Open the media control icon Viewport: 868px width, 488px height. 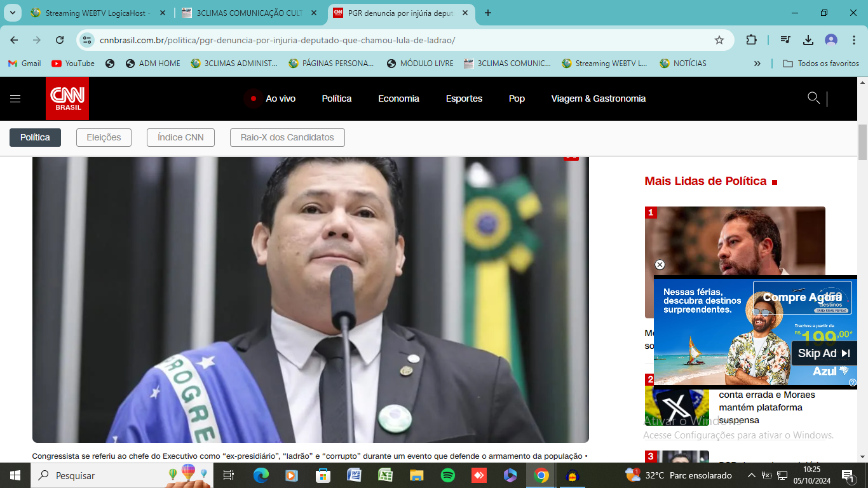785,40
